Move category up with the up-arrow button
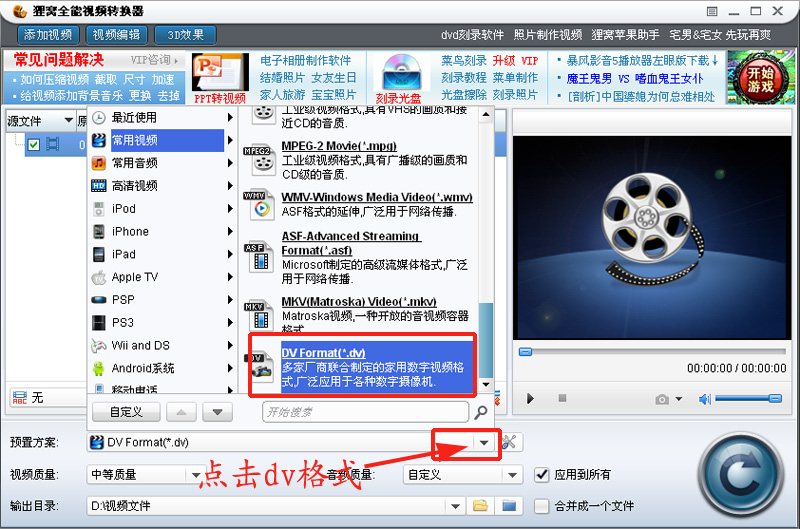 coord(181,412)
